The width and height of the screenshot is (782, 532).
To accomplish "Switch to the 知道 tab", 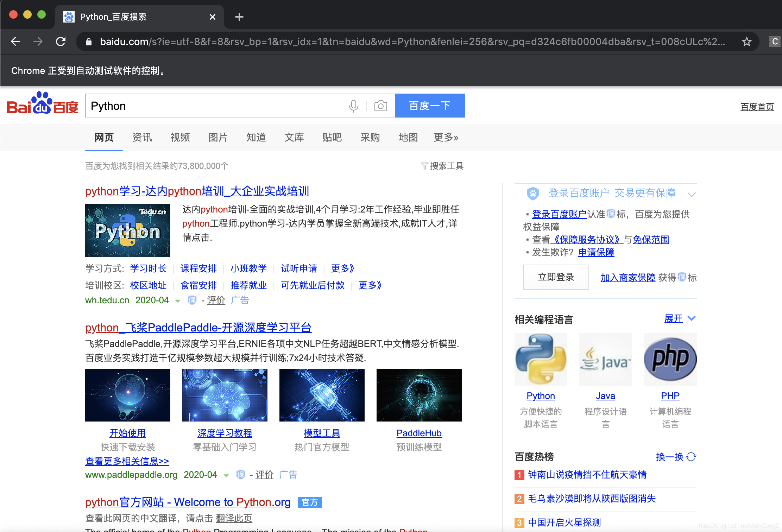I will 256,137.
